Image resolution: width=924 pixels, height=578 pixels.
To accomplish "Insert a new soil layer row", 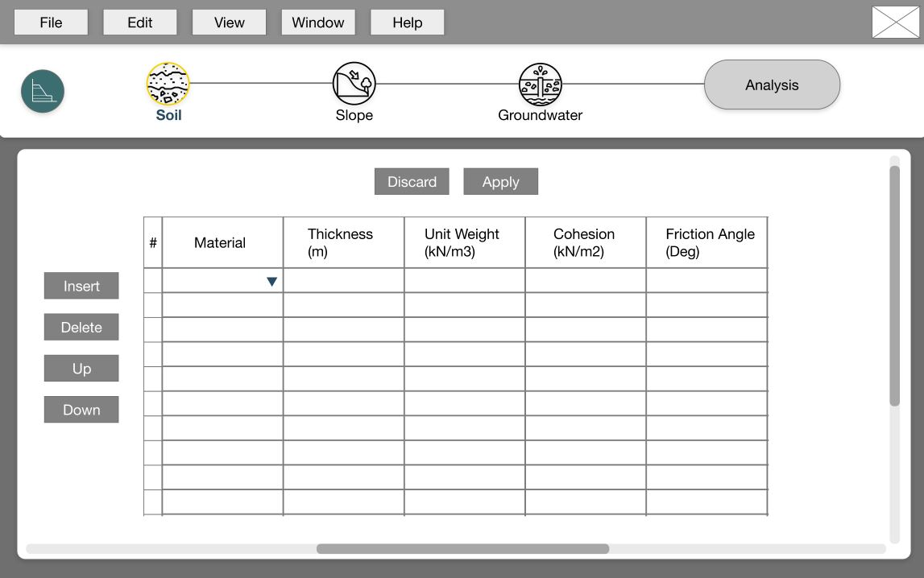I will pyautogui.click(x=81, y=286).
